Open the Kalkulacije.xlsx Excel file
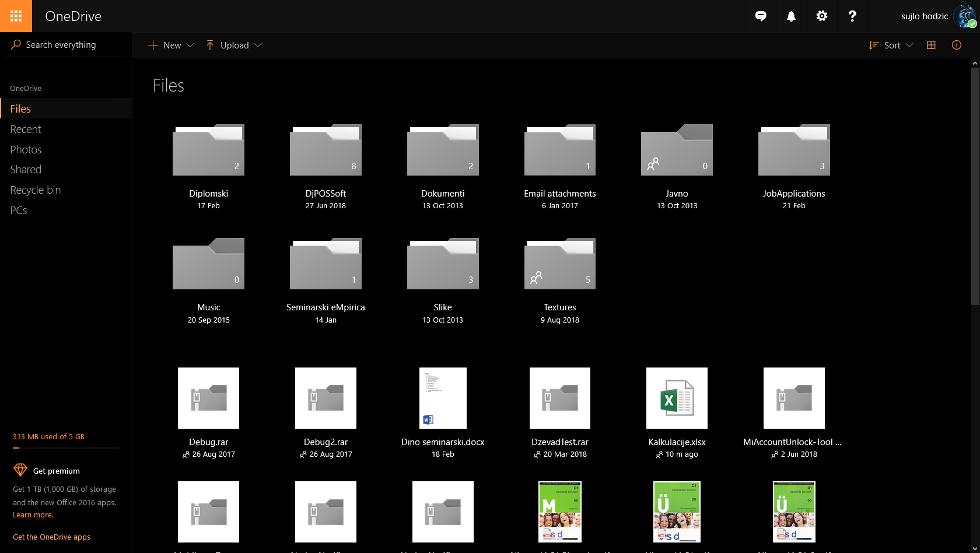This screenshot has width=980, height=553. (x=677, y=398)
